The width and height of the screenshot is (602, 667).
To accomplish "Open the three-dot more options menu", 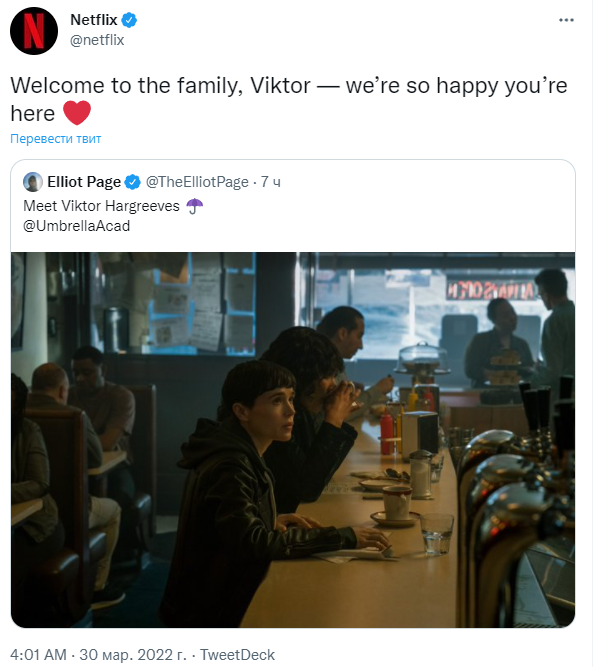I will pyautogui.click(x=566, y=20).
